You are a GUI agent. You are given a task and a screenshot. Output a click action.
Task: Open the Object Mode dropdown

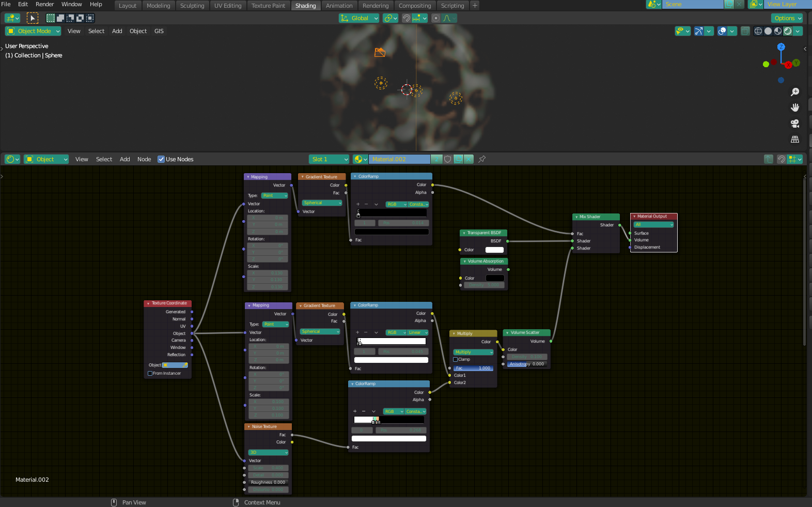(x=33, y=31)
